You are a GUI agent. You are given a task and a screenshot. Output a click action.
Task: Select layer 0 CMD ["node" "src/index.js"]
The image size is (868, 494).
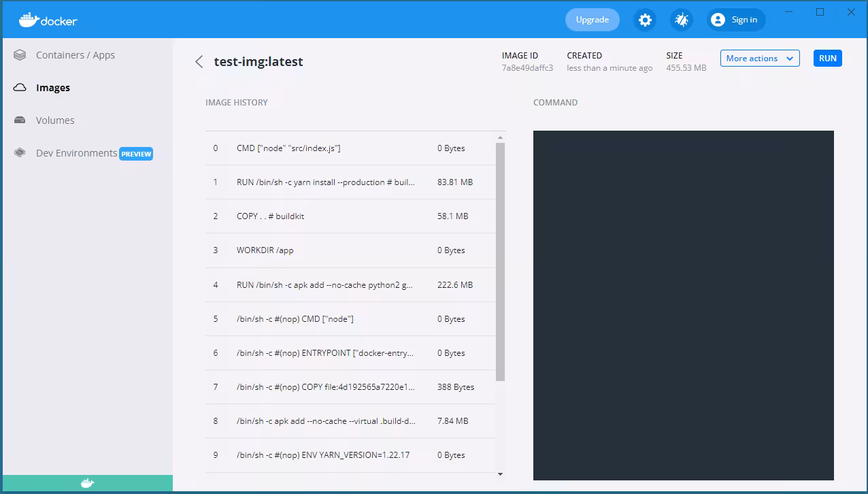pyautogui.click(x=350, y=148)
